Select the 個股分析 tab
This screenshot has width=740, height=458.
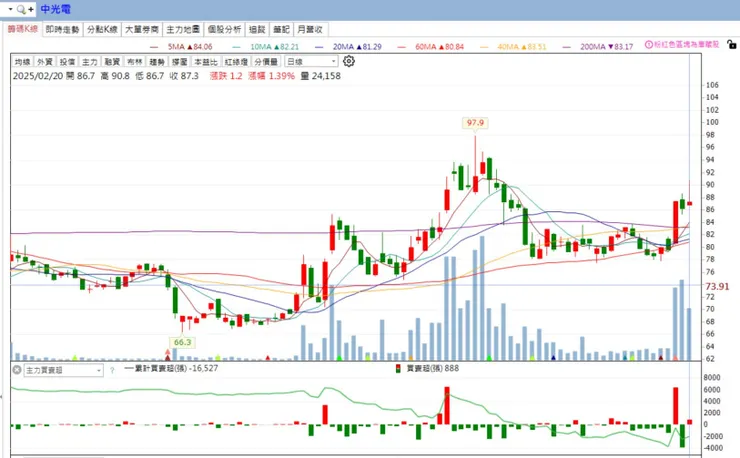tap(225, 29)
